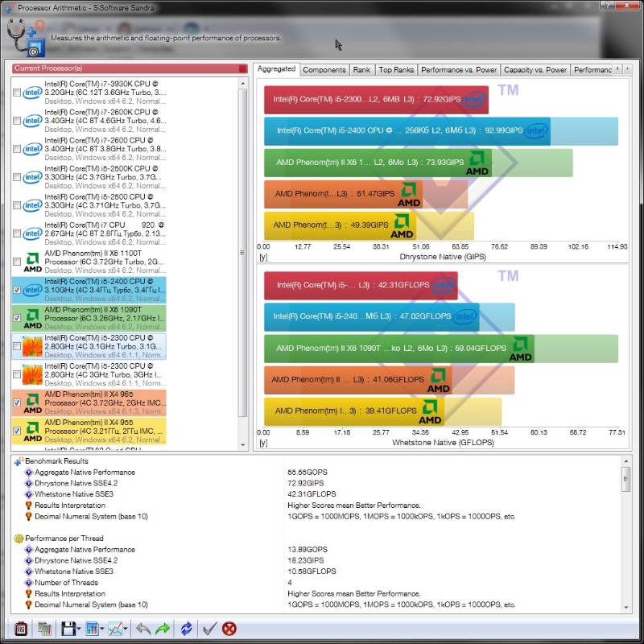Screen dimensions: 644x644
Task: Open the Components tab
Action: (x=324, y=70)
